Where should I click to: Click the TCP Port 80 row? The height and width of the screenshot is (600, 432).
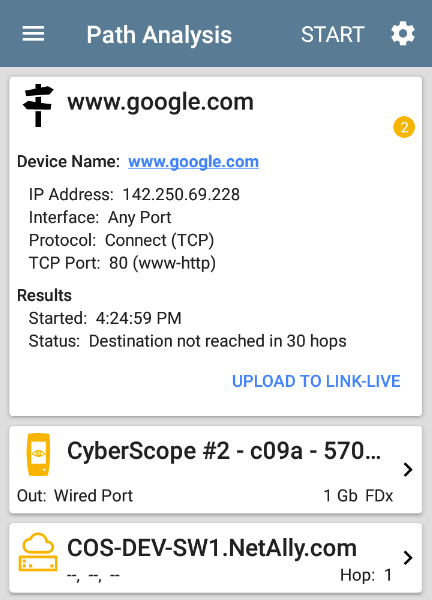(x=122, y=263)
